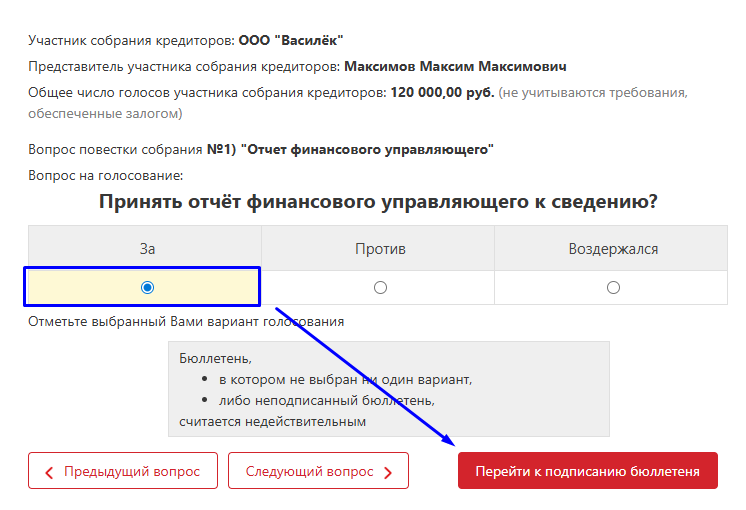
Task: Click hint 'Отметьте выбранный Вами вариант голосования'
Action: (x=186, y=322)
